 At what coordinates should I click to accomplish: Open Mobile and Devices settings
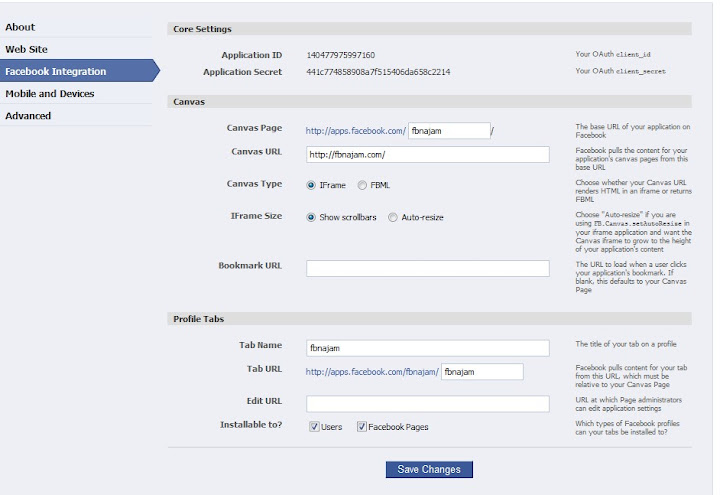(50, 93)
